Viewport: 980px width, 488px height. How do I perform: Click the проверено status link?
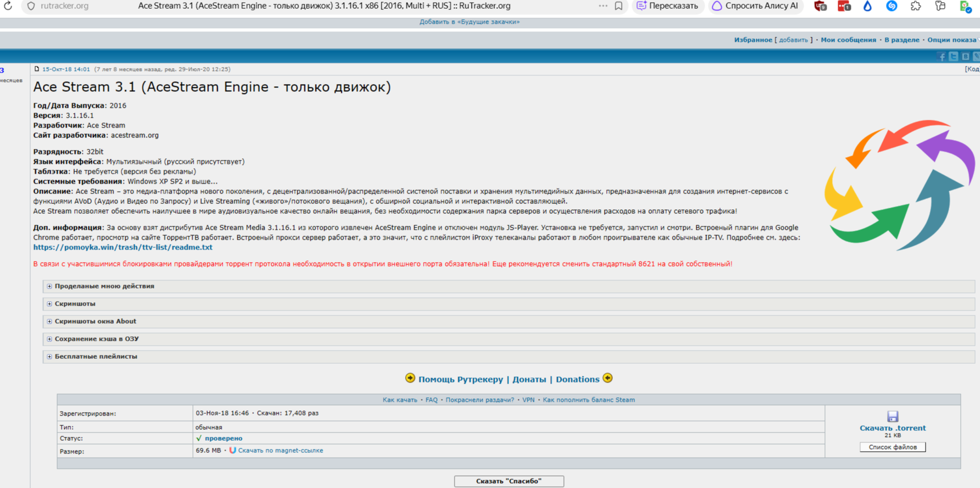[x=223, y=439]
